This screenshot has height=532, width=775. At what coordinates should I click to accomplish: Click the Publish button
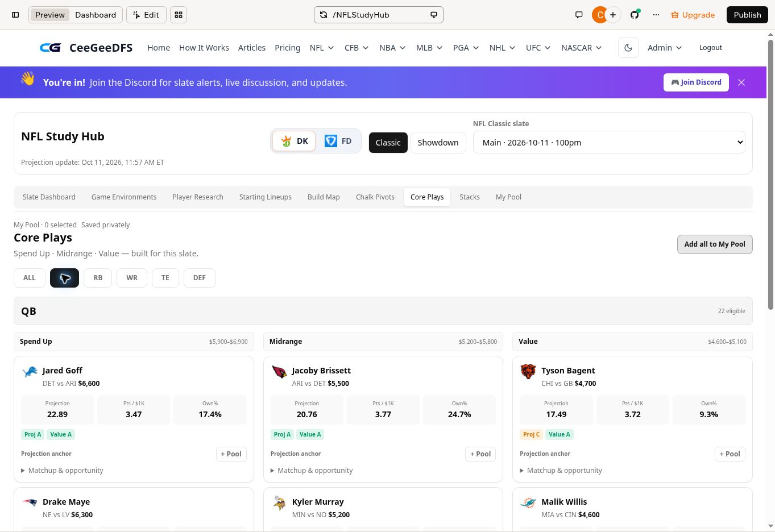(747, 15)
